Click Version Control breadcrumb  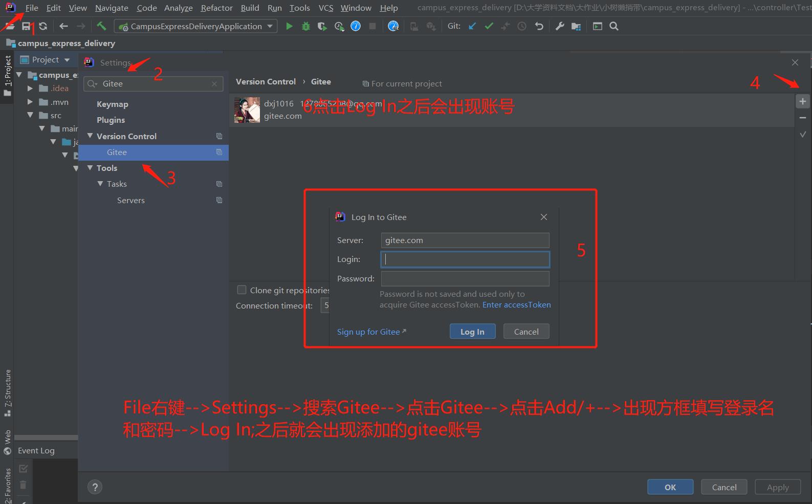266,82
